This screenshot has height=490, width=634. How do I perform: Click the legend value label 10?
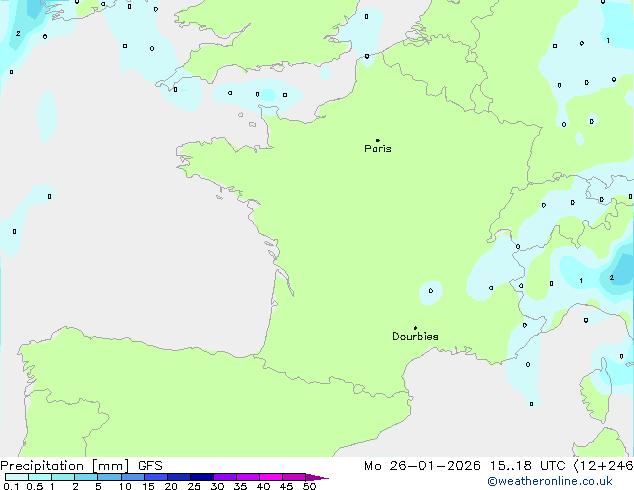point(124,487)
